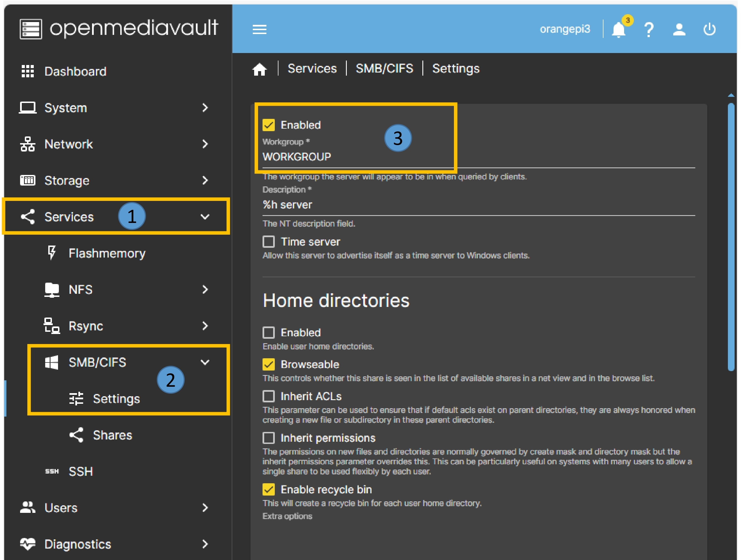Expand the System menu chevron
Viewport: 741px width, 560px height.
click(x=205, y=108)
